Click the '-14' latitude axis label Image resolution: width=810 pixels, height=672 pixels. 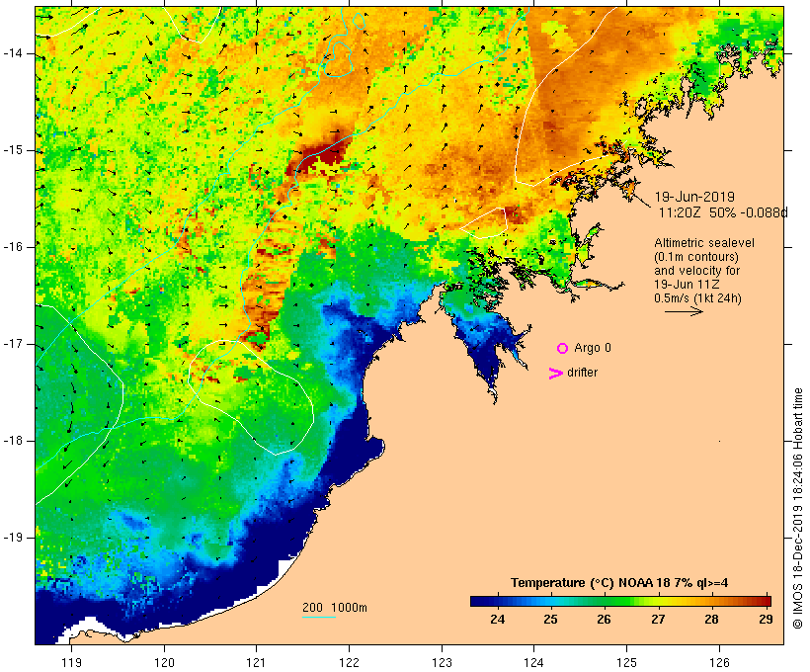click(x=13, y=53)
